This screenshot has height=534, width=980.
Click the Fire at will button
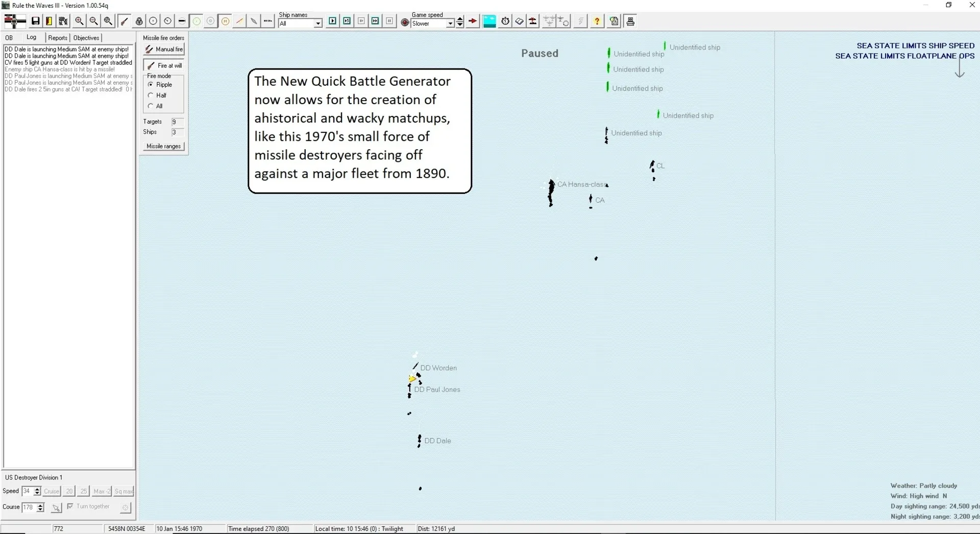pyautogui.click(x=164, y=66)
